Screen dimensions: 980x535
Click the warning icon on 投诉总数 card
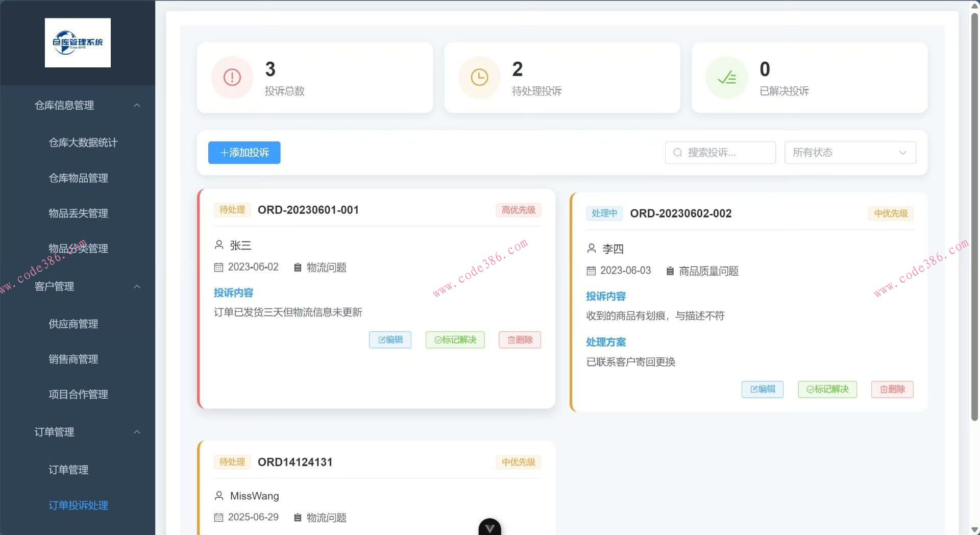(232, 77)
